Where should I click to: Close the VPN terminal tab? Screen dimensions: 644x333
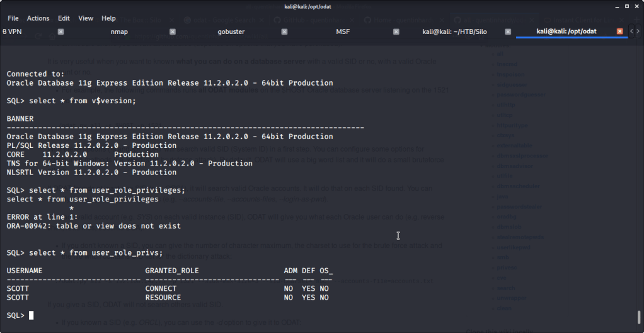[61, 31]
